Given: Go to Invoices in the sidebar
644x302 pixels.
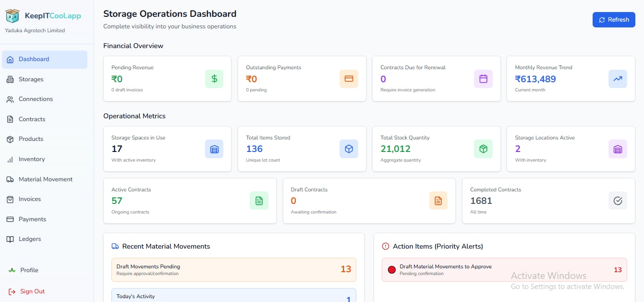Looking at the screenshot, I should tap(45, 199).
